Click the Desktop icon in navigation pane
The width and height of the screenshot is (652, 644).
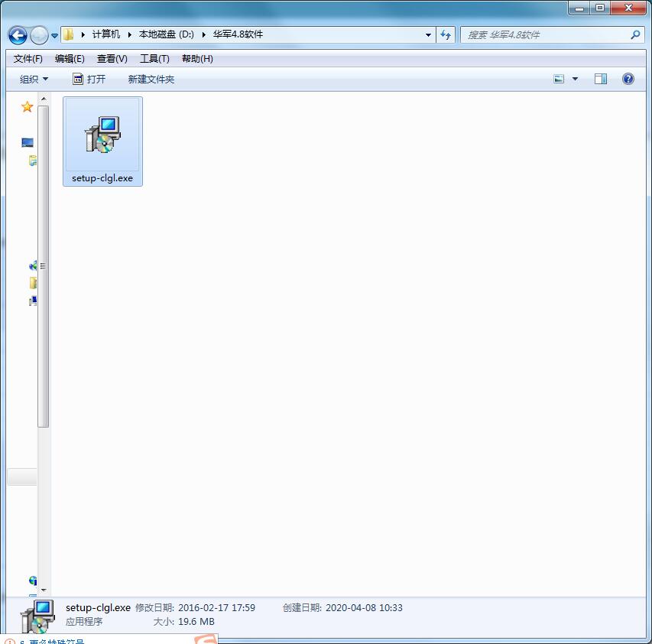(x=28, y=142)
